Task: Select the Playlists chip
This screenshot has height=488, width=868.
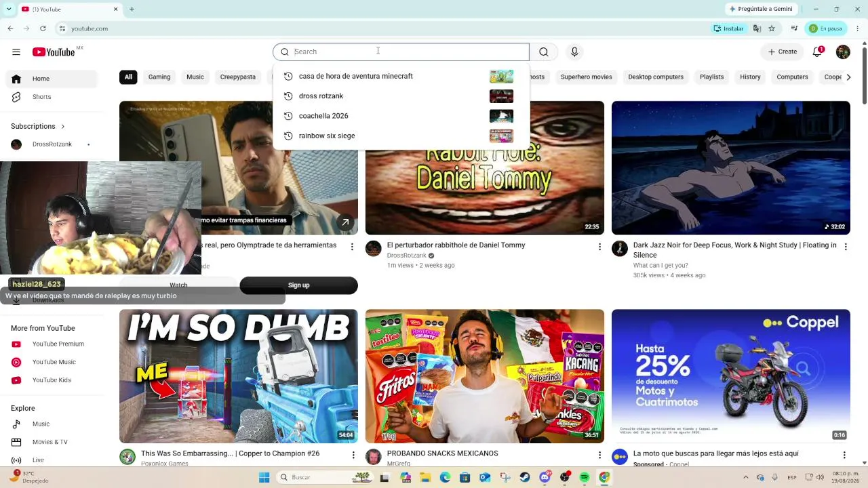Action: point(712,77)
